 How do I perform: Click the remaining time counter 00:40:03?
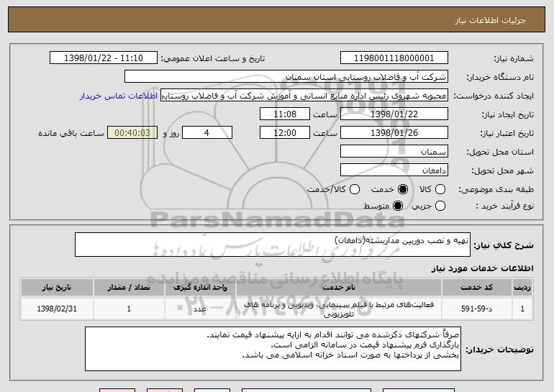click(x=132, y=133)
